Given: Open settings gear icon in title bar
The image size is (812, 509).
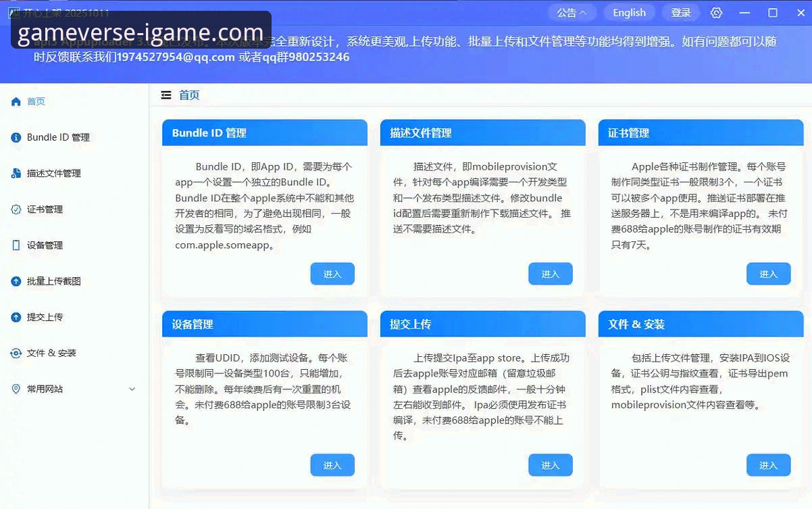Looking at the screenshot, I should click(x=717, y=13).
